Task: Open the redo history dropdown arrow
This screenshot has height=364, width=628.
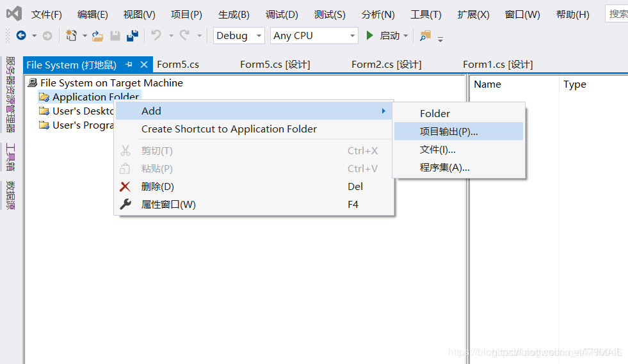Action: 199,36
